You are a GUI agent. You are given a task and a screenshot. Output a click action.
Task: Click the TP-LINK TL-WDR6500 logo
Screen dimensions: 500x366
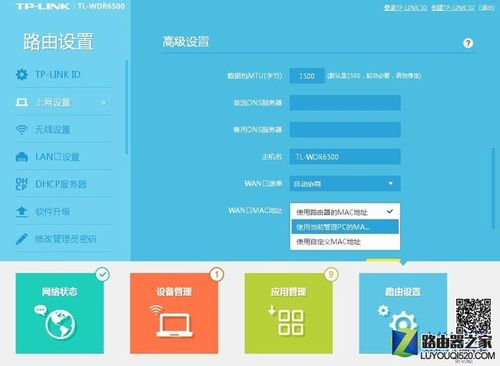click(70, 6)
